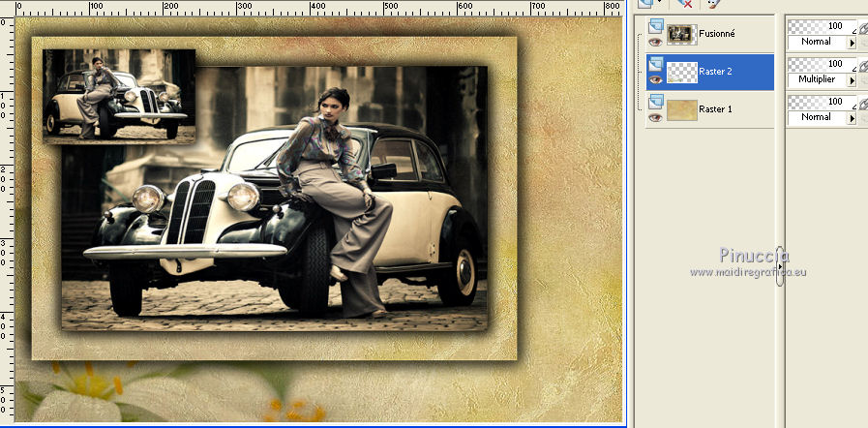Viewport: 868px width, 428px height.
Task: Hide the Fusionné layer via eye icon
Action: [x=656, y=42]
